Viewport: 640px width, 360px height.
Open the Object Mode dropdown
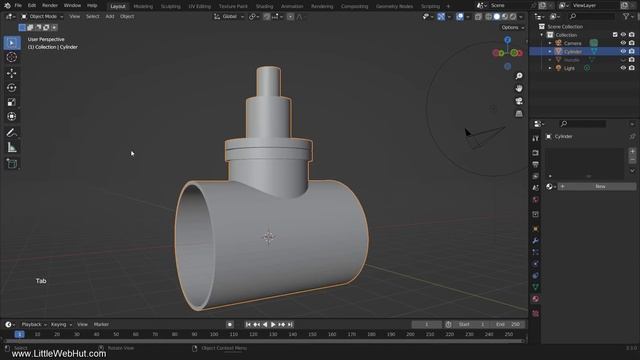[42, 17]
